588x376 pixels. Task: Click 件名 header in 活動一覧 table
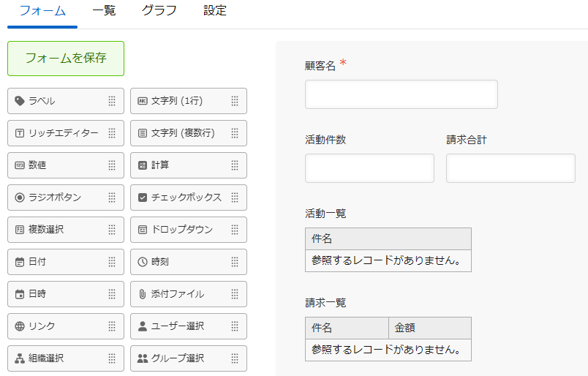click(x=388, y=239)
